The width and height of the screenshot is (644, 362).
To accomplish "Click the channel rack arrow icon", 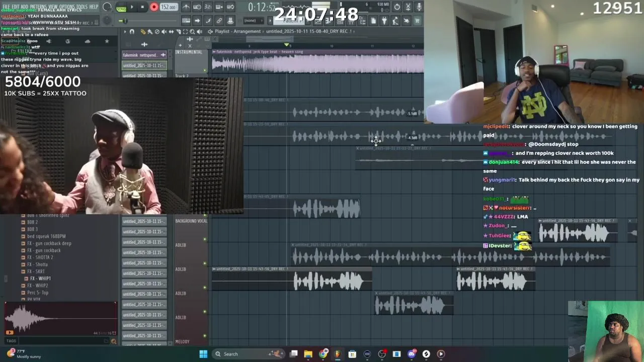I will pos(197,21).
